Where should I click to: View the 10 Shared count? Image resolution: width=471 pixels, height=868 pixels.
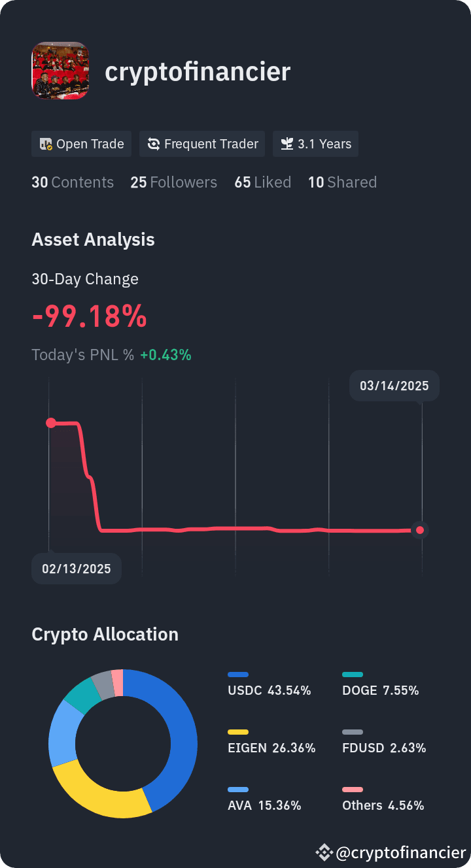pos(342,182)
